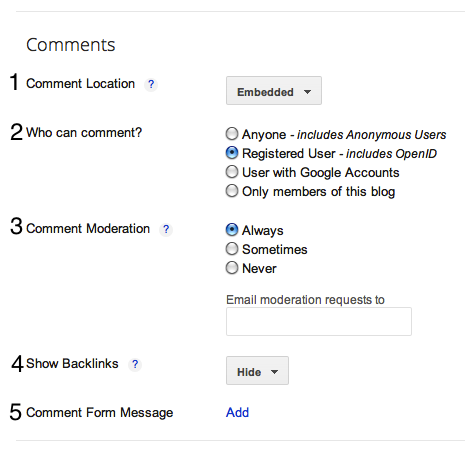The height and width of the screenshot is (452, 465).
Task: Click the Comment Form Message label
Action: [100, 413]
